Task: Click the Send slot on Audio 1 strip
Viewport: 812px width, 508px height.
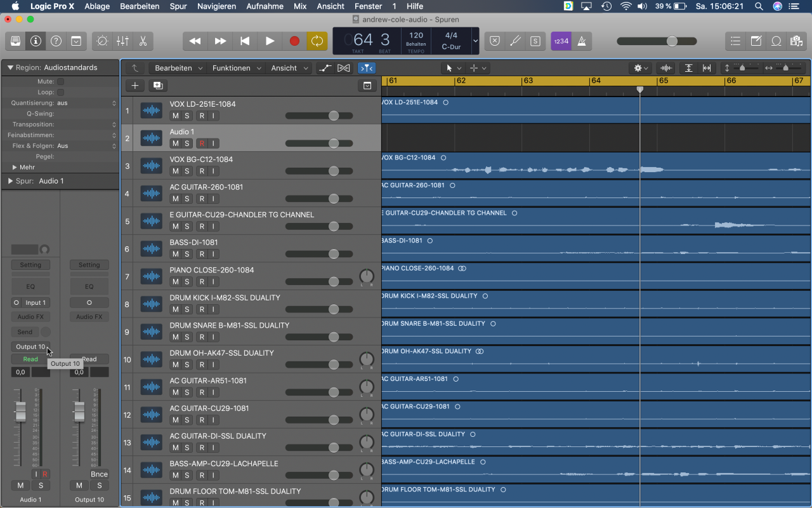Action: click(25, 331)
